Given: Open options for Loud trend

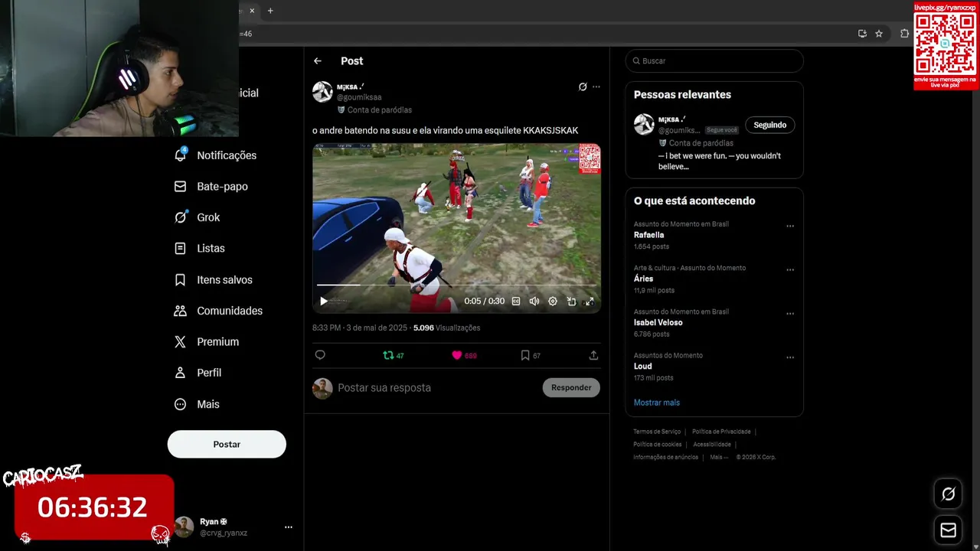Looking at the screenshot, I should pyautogui.click(x=790, y=357).
